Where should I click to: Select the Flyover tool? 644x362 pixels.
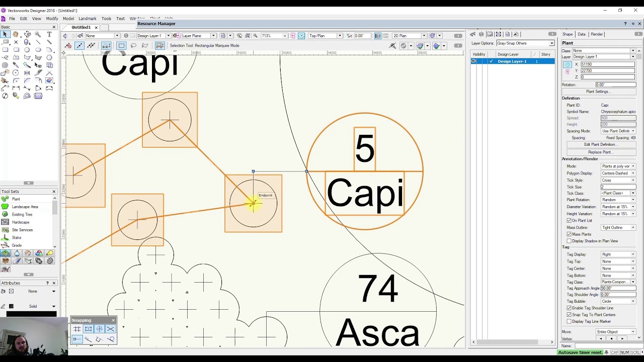[27, 34]
